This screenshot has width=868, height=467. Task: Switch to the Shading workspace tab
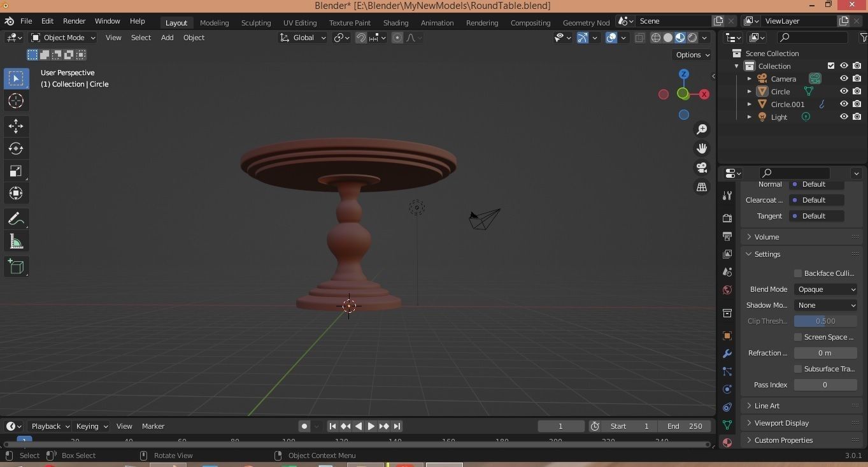395,22
